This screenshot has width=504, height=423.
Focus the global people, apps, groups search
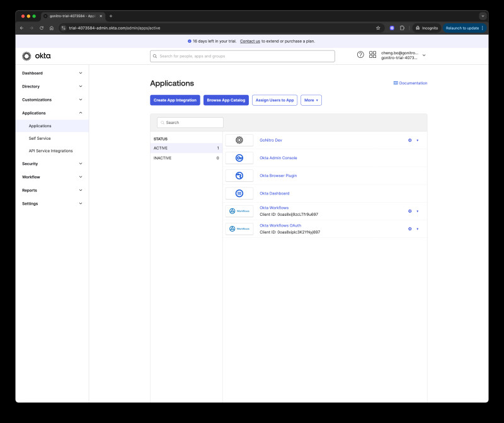coord(243,56)
